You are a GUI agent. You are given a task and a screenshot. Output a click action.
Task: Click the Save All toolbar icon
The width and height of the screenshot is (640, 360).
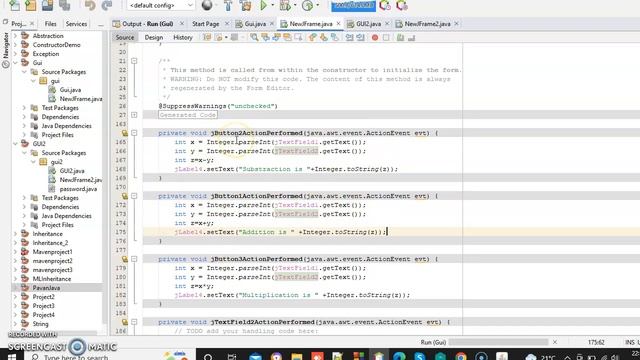click(x=64, y=5)
